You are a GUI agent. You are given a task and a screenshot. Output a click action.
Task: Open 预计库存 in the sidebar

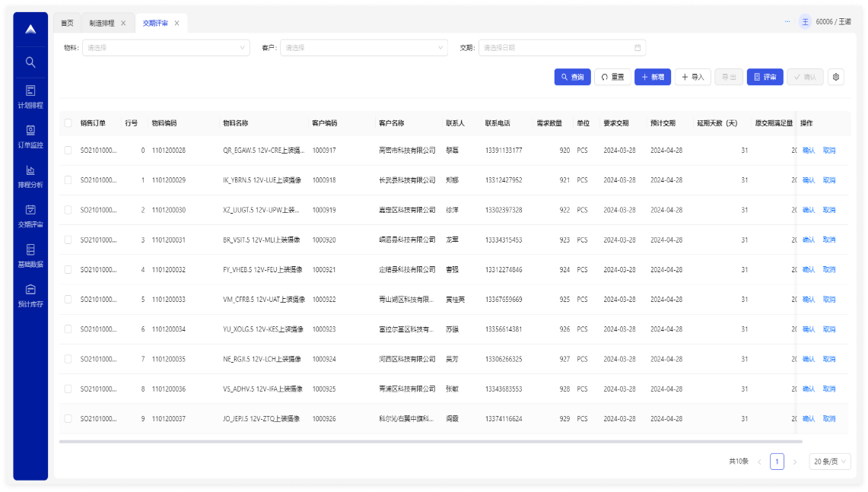click(x=30, y=296)
